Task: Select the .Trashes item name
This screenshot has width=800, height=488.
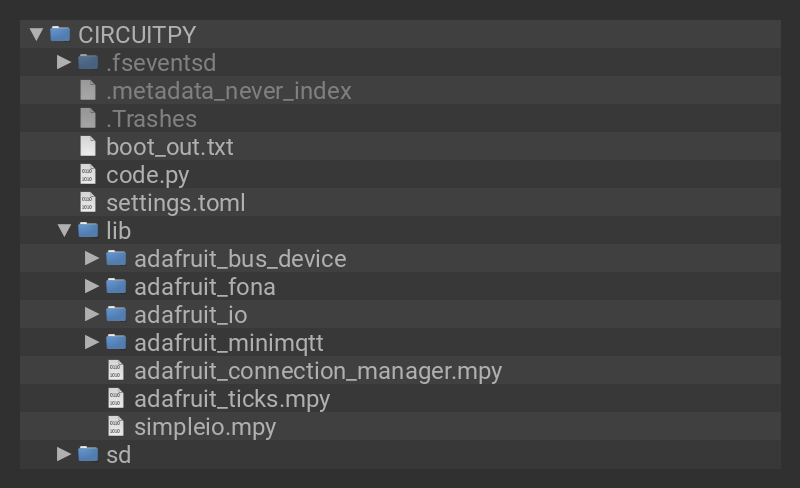Action: click(x=151, y=119)
